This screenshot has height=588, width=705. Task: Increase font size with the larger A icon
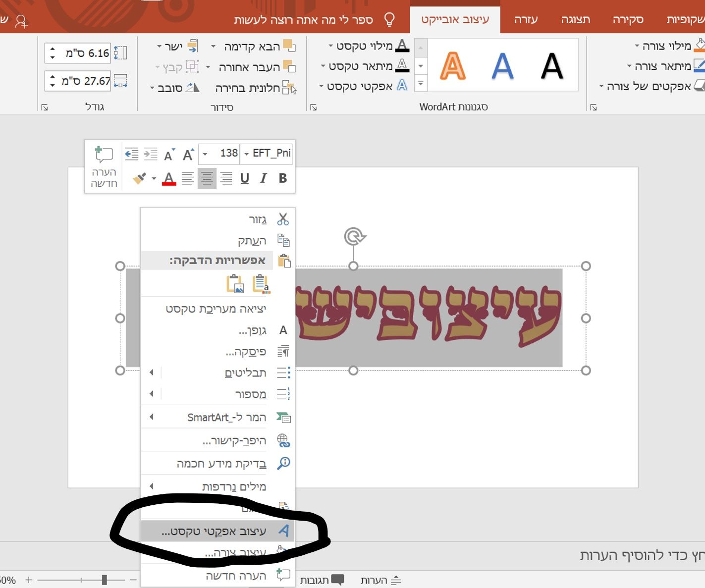point(188,155)
